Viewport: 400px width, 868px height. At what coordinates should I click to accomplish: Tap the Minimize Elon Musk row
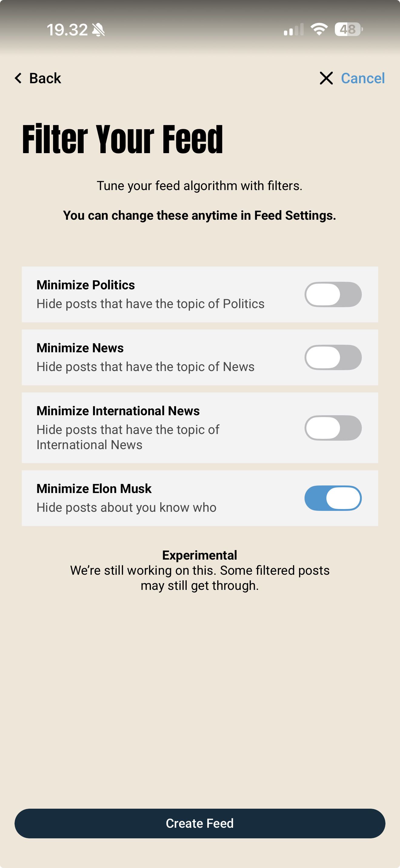pos(135,498)
